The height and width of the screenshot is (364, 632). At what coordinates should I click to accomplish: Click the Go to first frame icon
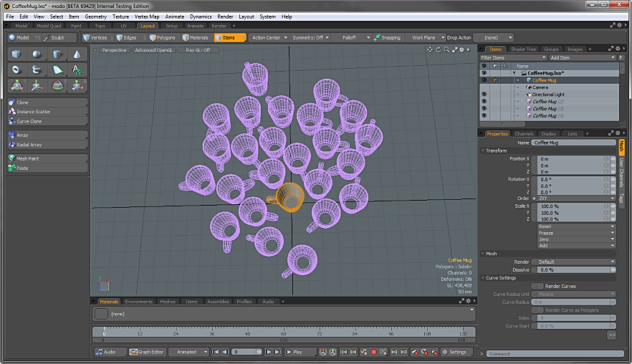coord(215,352)
